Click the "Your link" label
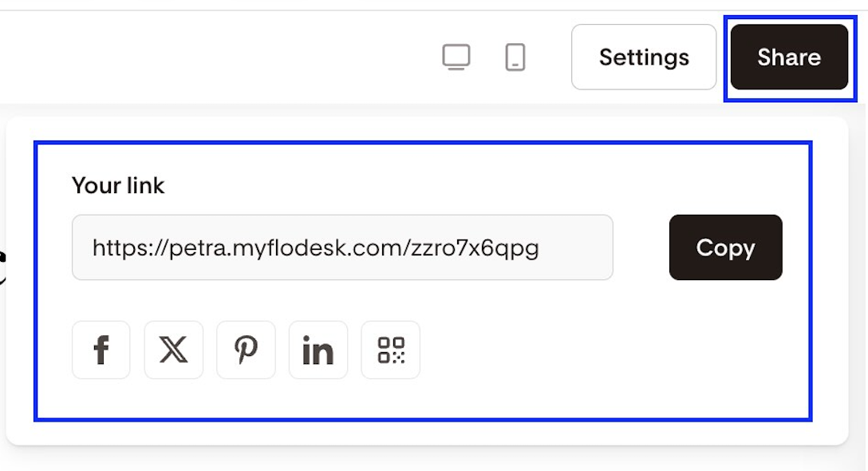The image size is (868, 471). click(118, 185)
